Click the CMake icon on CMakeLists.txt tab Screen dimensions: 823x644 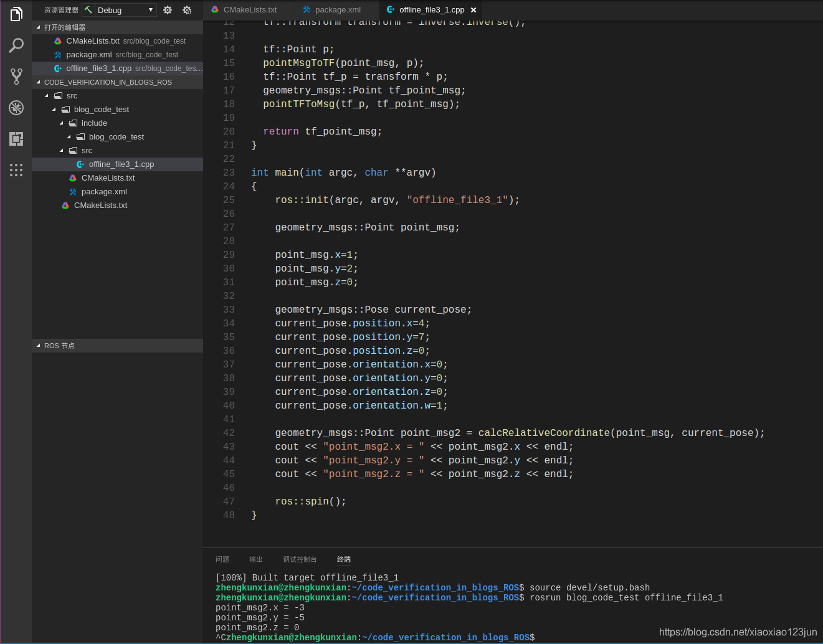point(215,9)
